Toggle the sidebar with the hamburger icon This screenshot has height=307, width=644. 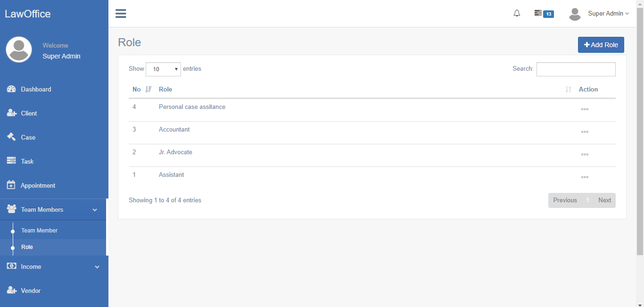coord(121,13)
